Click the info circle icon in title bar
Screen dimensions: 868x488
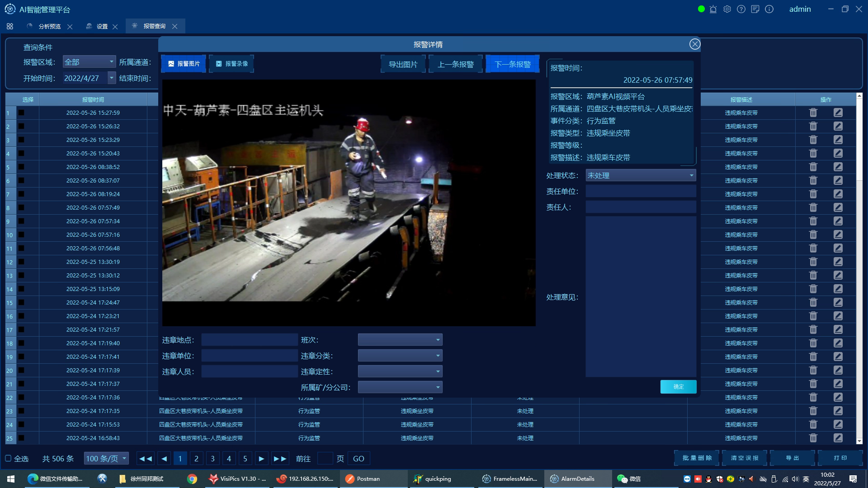(x=769, y=9)
